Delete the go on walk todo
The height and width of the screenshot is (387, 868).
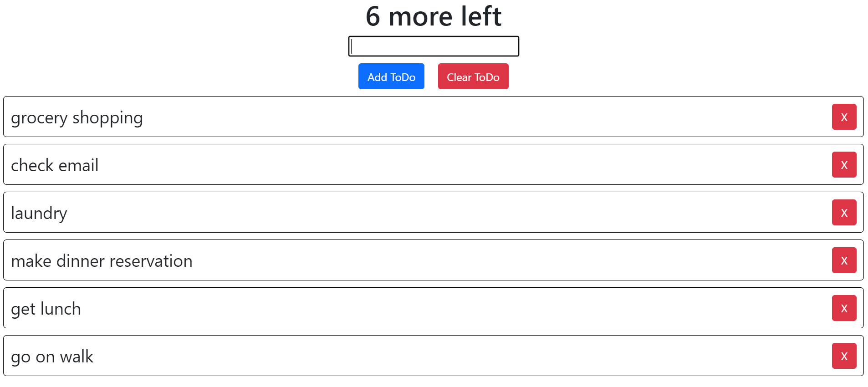(844, 356)
